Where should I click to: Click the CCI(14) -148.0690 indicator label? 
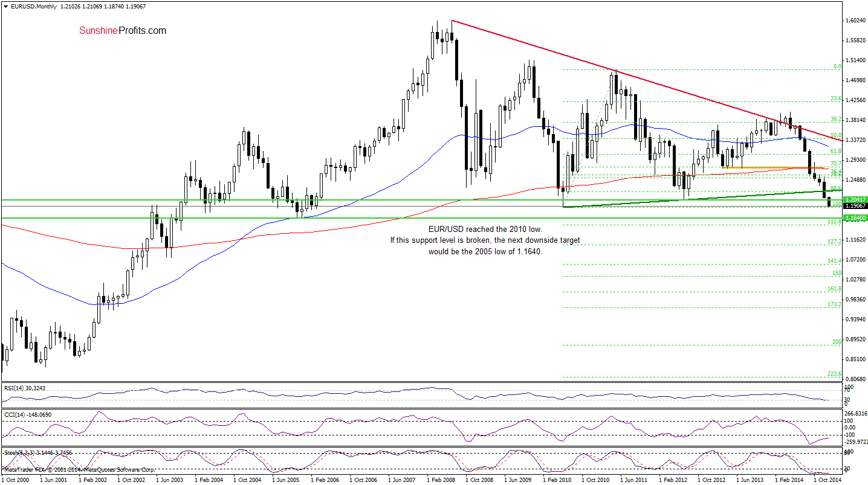28,414
